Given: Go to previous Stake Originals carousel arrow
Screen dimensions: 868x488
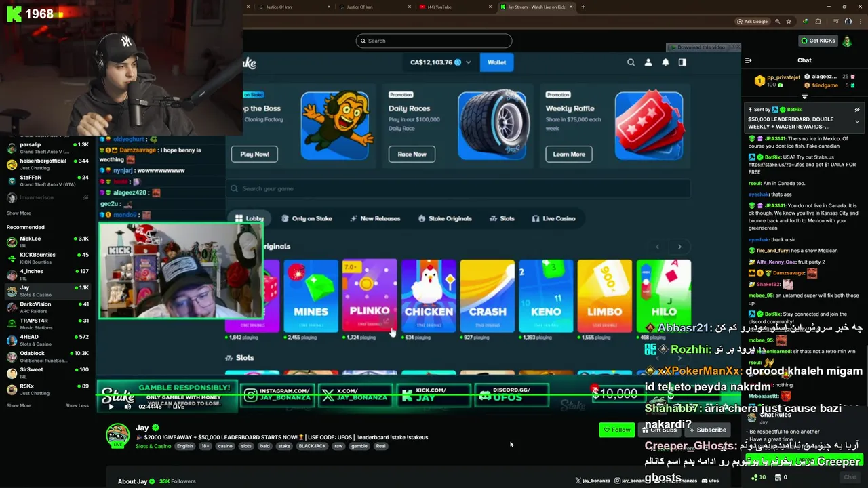Looking at the screenshot, I should (657, 247).
